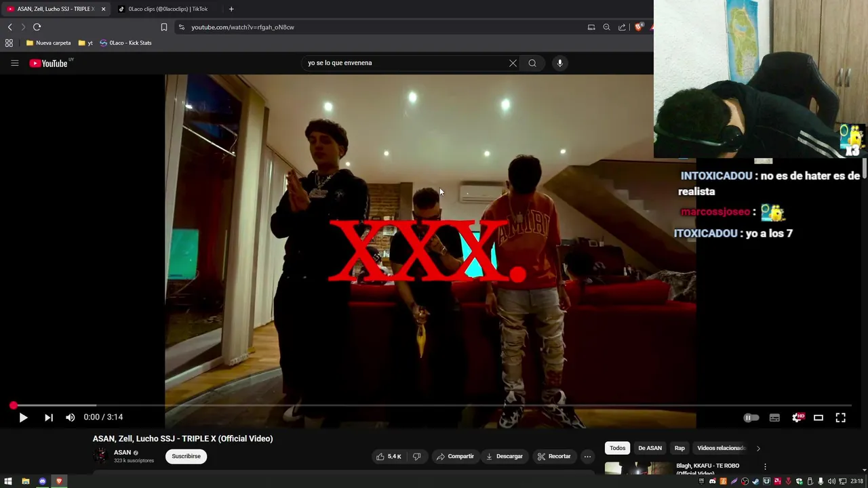This screenshot has height=488, width=868.
Task: Click the address bar URL
Action: click(243, 27)
